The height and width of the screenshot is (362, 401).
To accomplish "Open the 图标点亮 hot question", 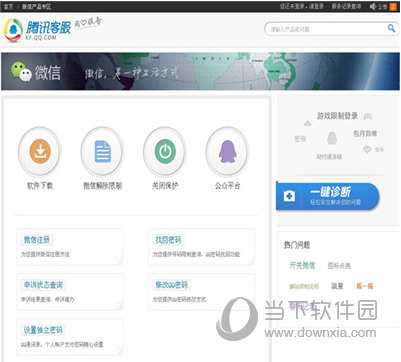I will [x=339, y=266].
